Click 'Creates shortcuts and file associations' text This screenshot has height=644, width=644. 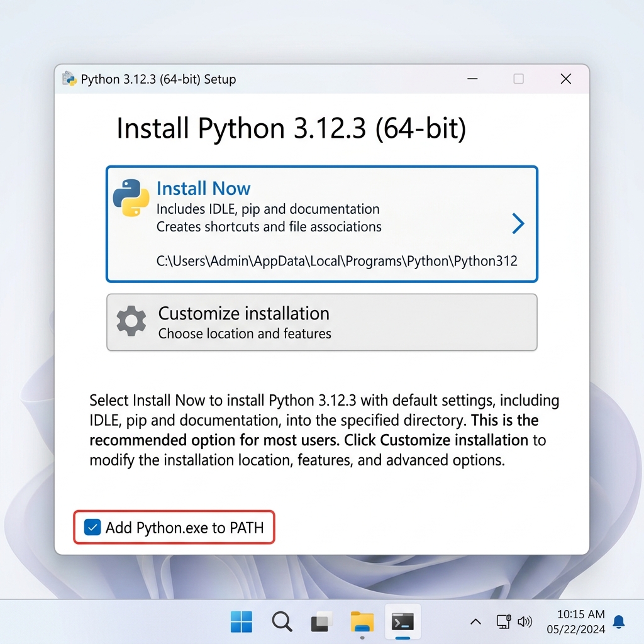pos(269,226)
